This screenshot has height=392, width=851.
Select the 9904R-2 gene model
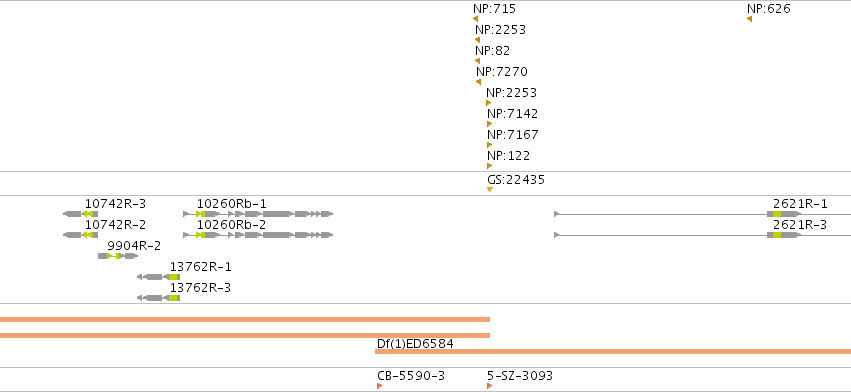pos(118,256)
